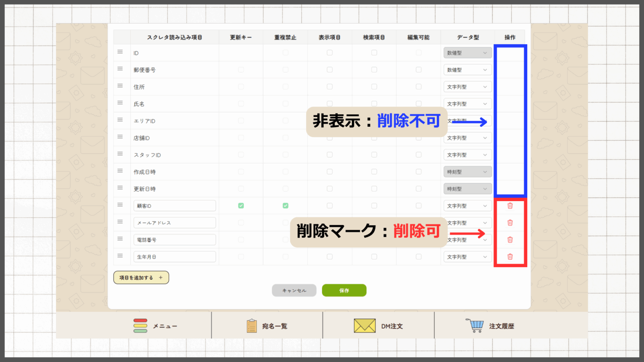Delete 生年月日 row via trash icon

coord(510,257)
